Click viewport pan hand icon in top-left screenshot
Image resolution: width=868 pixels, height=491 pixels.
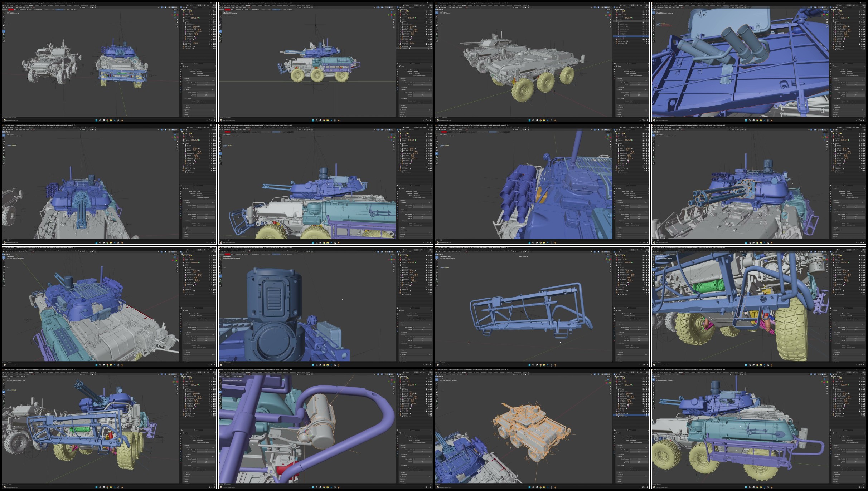pyautogui.click(x=178, y=22)
